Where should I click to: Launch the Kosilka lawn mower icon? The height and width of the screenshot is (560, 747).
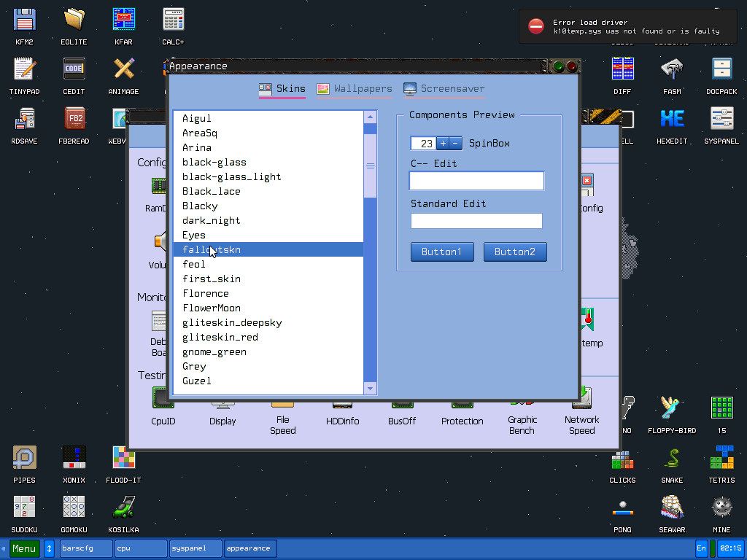(123, 507)
